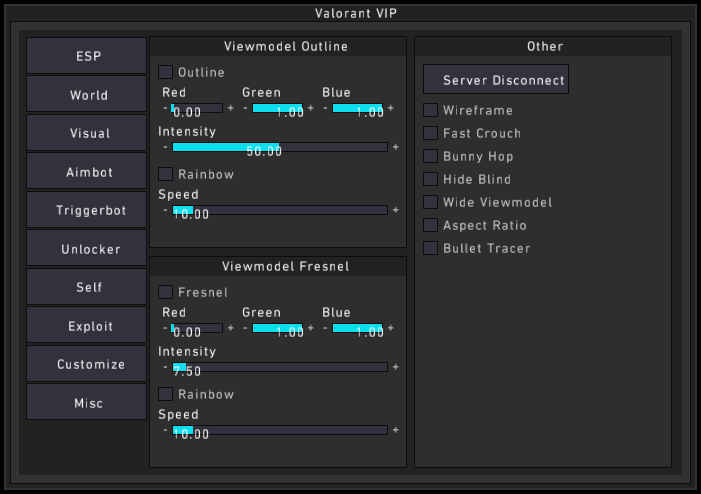The width and height of the screenshot is (701, 494).
Task: Toggle Rainbow under Viewmodel Outline
Action: click(166, 174)
